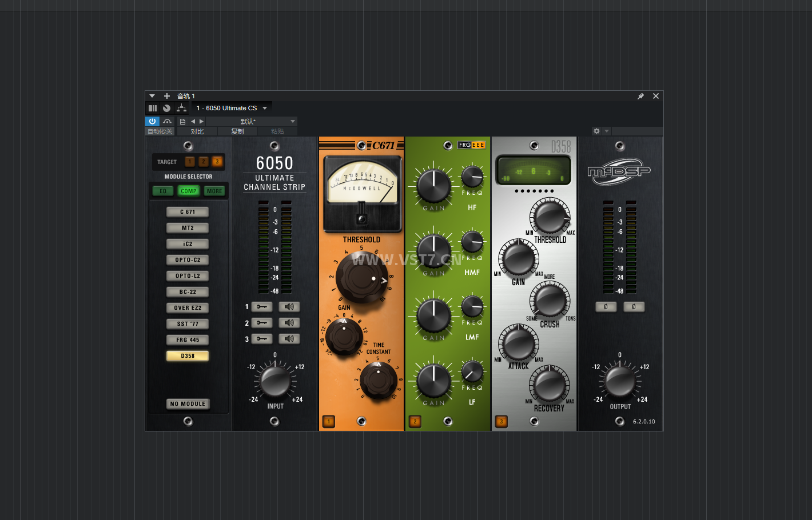Switch module selector to COMP tab
Image resolution: width=812 pixels, height=520 pixels.
189,191
